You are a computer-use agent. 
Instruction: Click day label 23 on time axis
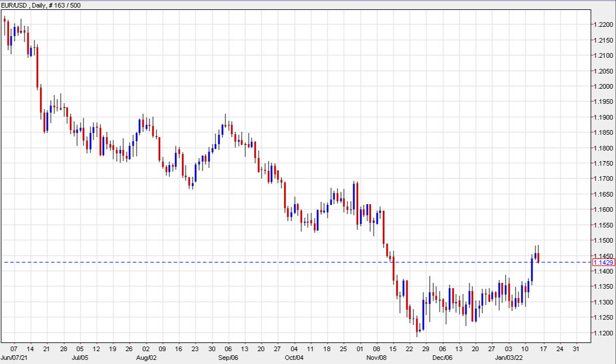pyautogui.click(x=195, y=349)
